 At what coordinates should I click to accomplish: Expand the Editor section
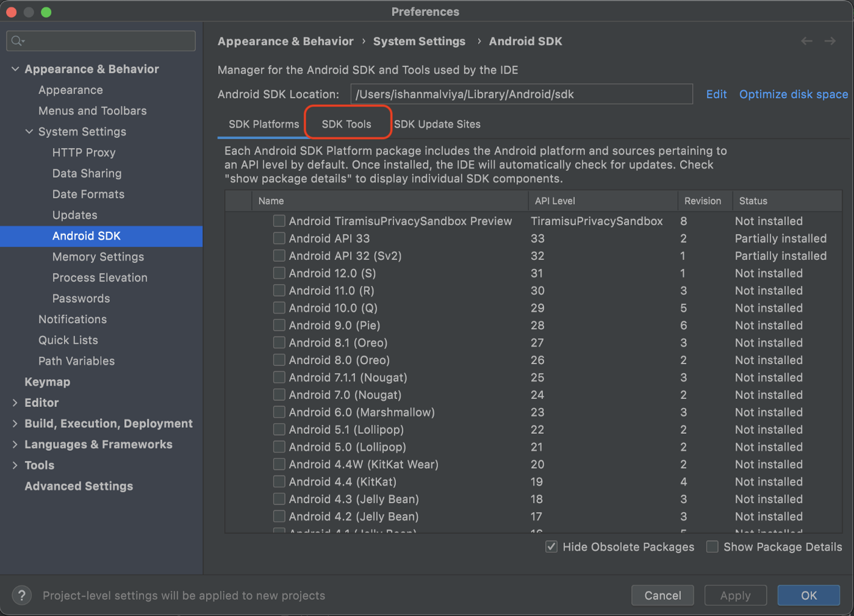coord(15,403)
